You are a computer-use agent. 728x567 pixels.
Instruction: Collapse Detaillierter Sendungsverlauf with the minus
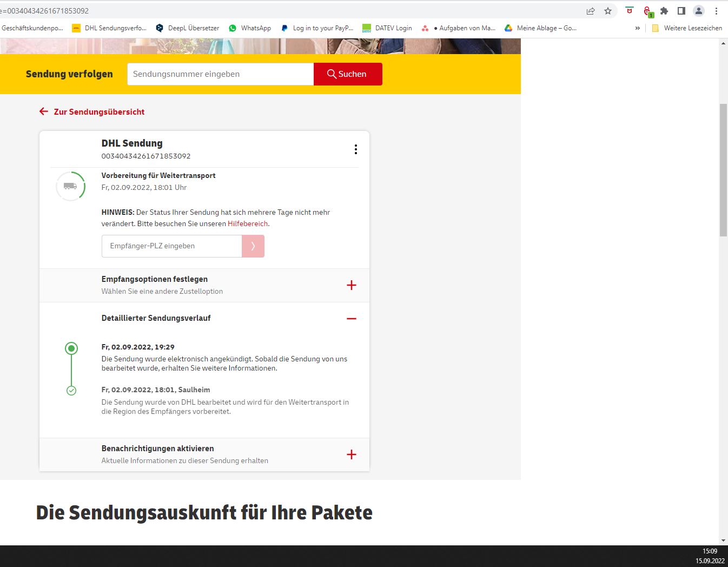click(x=352, y=319)
